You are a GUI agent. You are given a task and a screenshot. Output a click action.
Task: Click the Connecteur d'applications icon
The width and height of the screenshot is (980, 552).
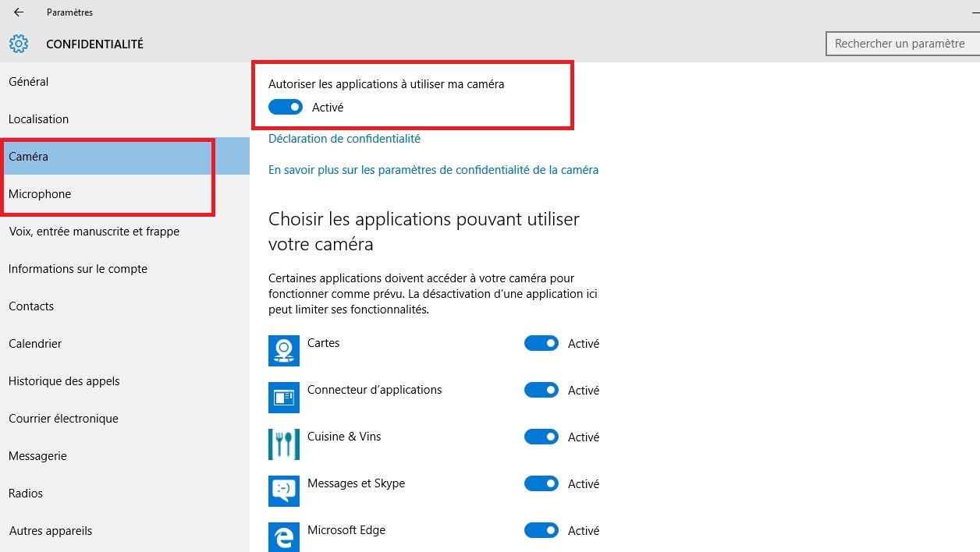[284, 398]
